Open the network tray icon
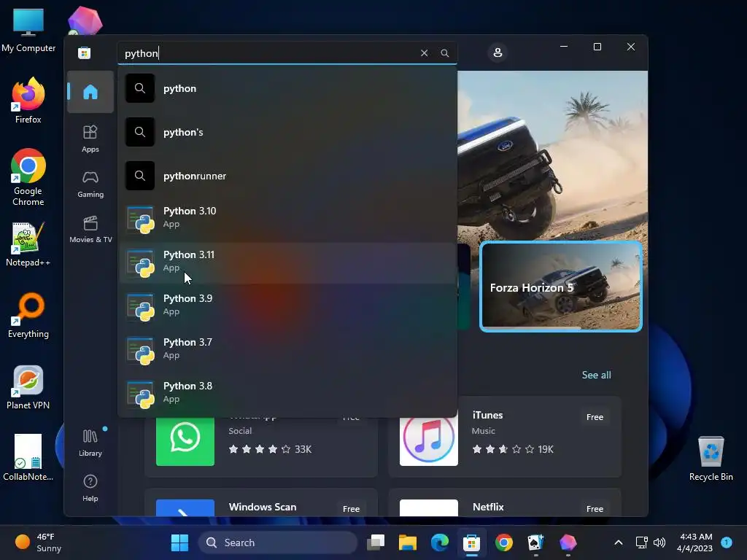747x560 pixels. click(641, 542)
